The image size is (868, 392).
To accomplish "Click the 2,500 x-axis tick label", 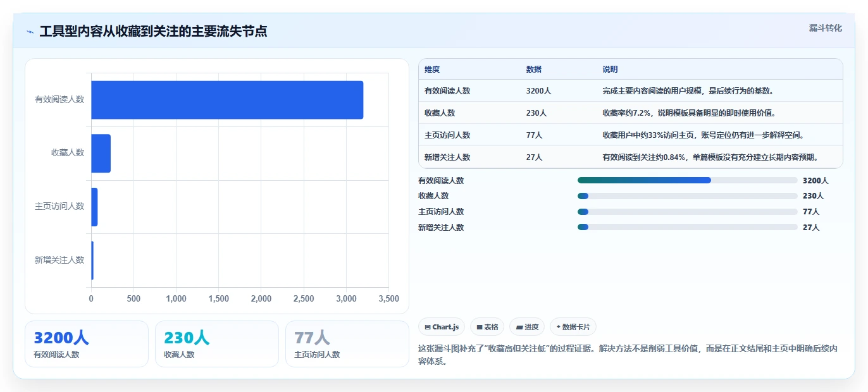I will [304, 298].
